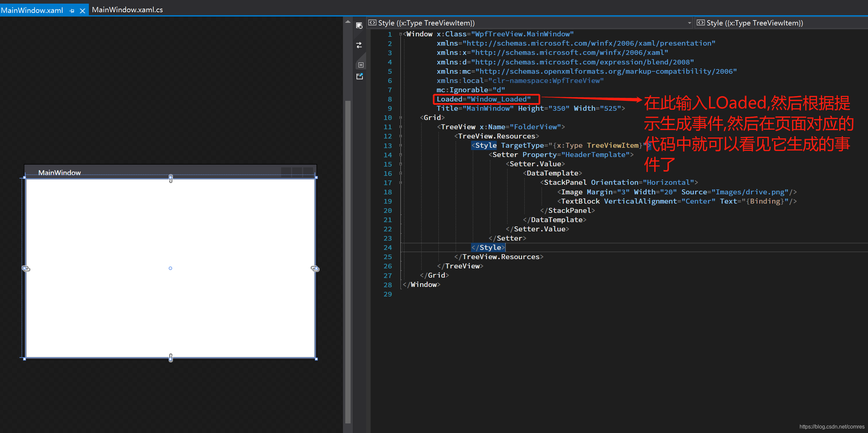The width and height of the screenshot is (868, 433).
Task: Collapse the DataTemplate block at line 16
Action: (400, 173)
